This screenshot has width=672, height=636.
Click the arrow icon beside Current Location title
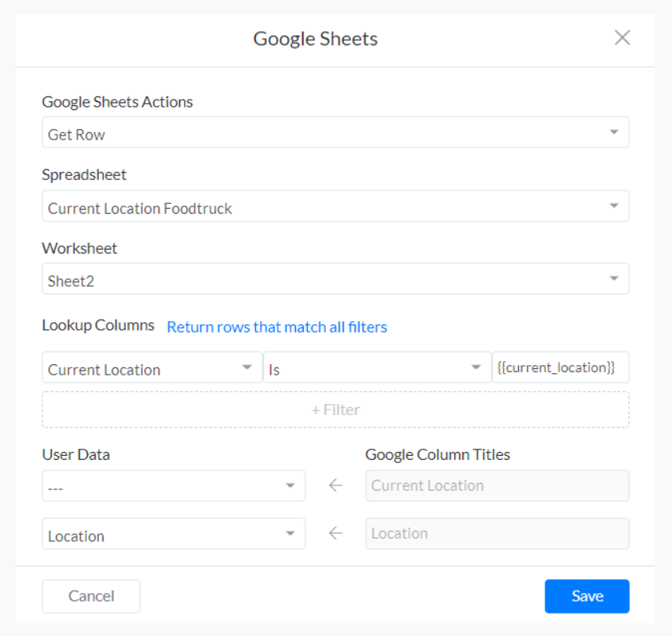point(336,485)
